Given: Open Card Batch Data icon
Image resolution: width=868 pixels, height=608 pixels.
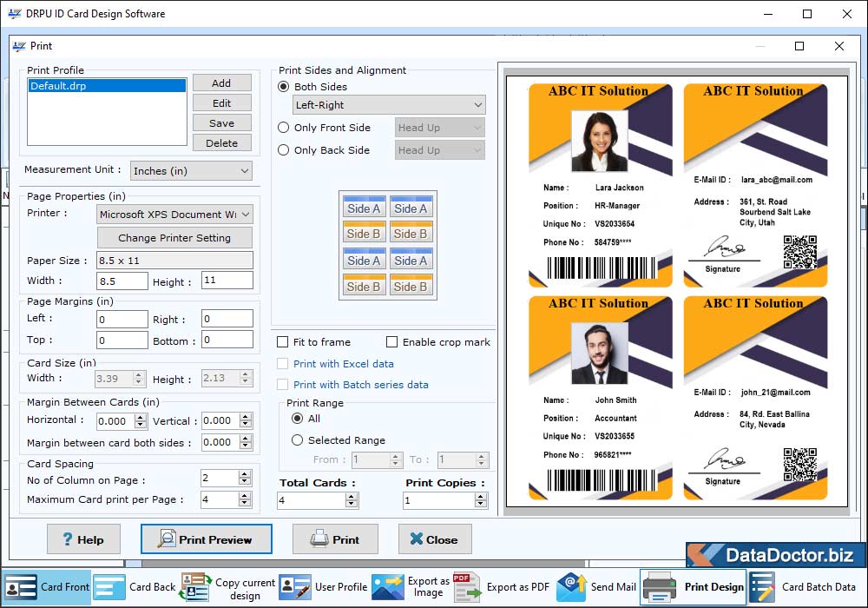Looking at the screenshot, I should pyautogui.click(x=762, y=587).
